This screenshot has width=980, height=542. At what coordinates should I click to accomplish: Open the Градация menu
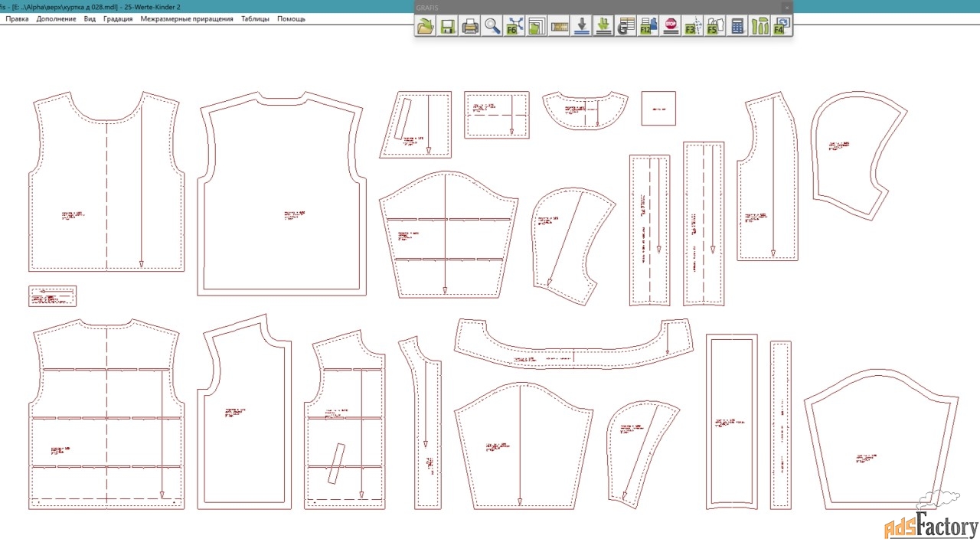coord(118,18)
